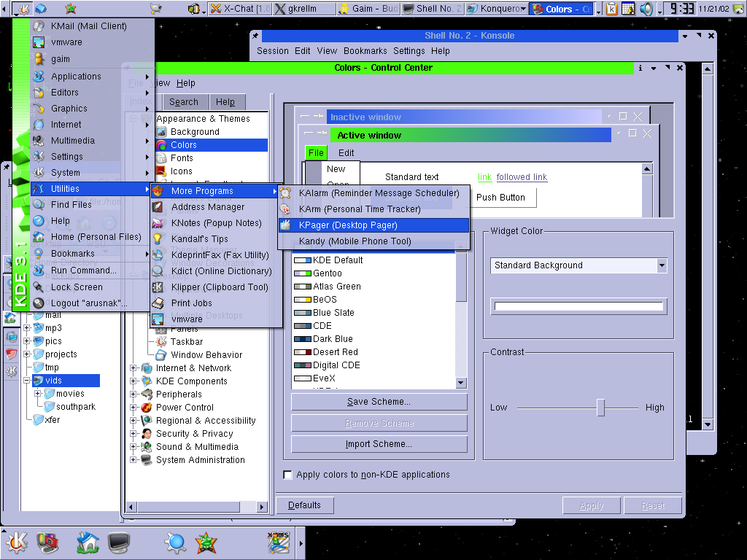This screenshot has height=560, width=747.
Task: Select Window Behavior in tree
Action: coord(206,355)
